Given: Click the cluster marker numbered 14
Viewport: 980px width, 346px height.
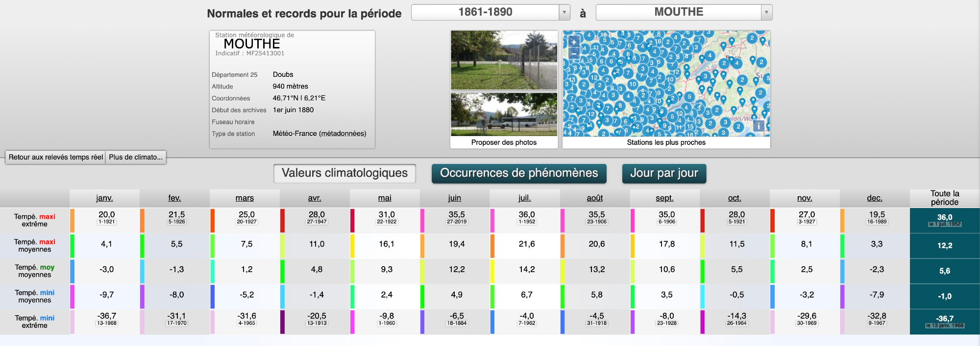Looking at the screenshot, I should (x=589, y=125).
